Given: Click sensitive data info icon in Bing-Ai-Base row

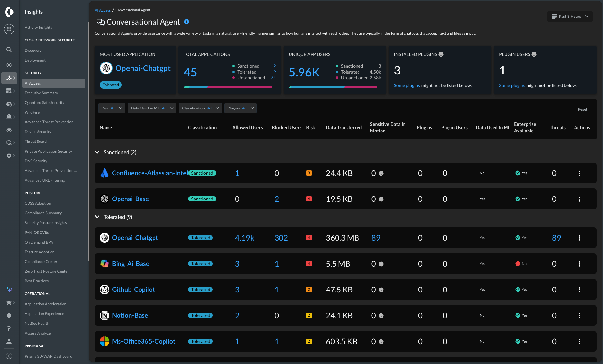Looking at the screenshot, I should pyautogui.click(x=381, y=264).
